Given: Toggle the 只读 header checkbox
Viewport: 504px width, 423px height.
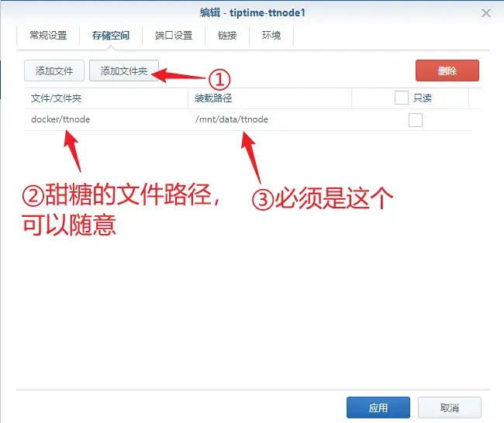Looking at the screenshot, I should [x=402, y=98].
